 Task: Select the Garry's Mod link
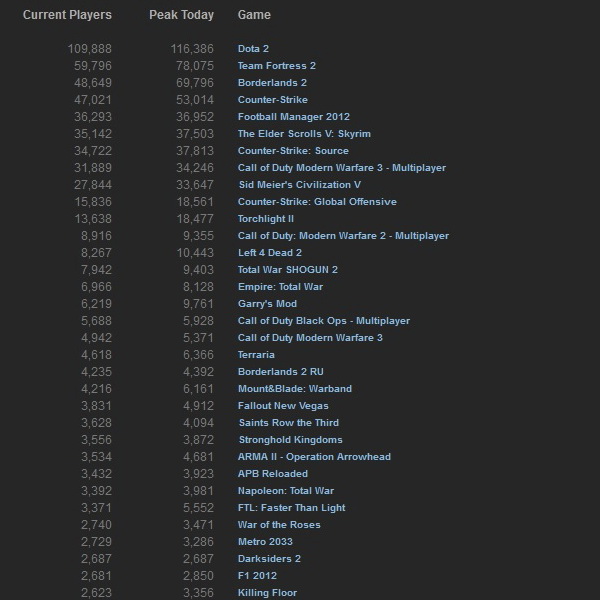click(267, 304)
